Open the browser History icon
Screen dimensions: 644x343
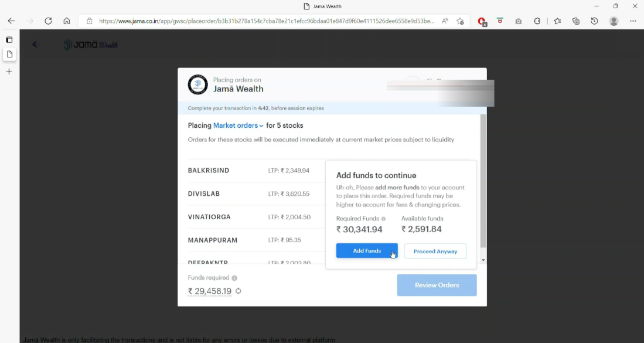point(594,21)
